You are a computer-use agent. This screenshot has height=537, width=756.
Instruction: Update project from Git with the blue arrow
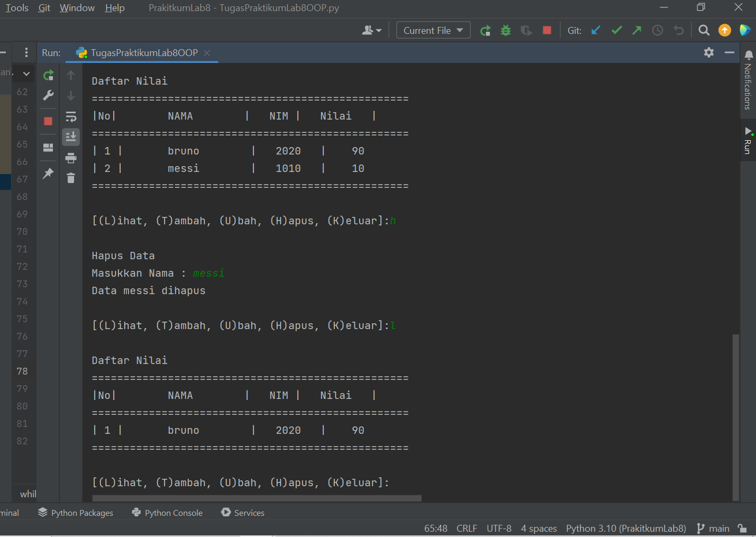click(x=596, y=30)
